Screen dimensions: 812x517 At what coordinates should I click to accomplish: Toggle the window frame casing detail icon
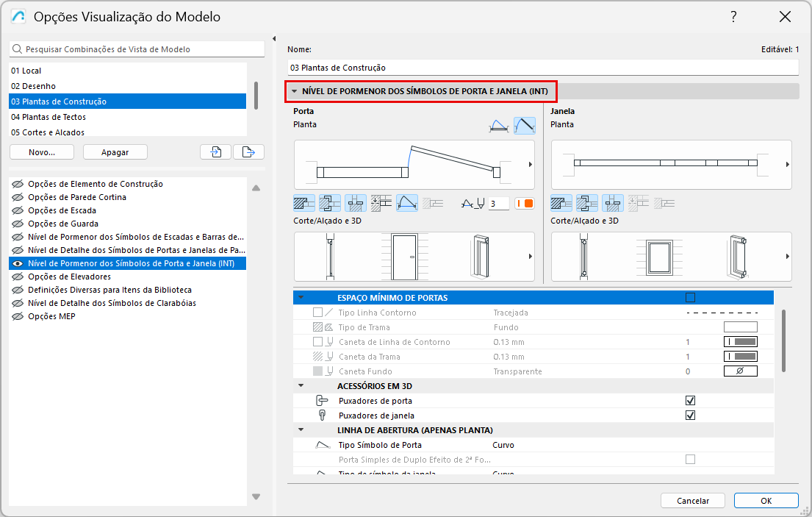(586, 204)
